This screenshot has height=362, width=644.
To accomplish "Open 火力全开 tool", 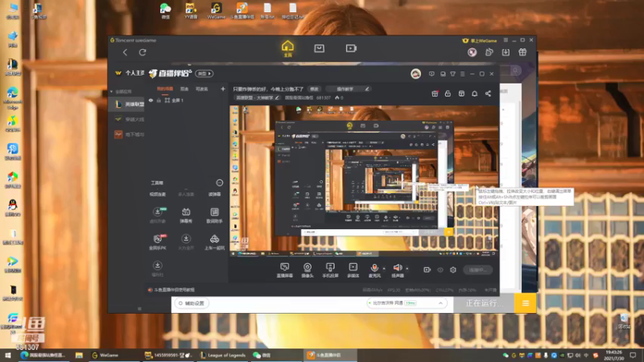I will (x=186, y=242).
